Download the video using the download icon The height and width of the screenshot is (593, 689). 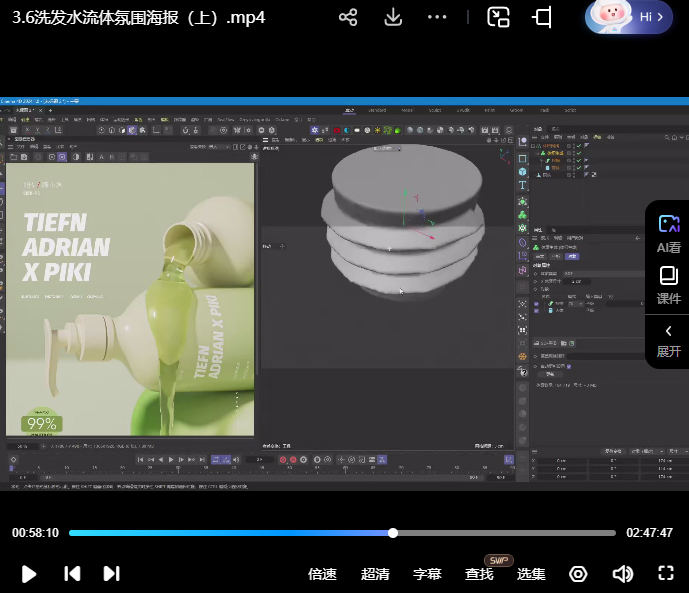point(394,18)
